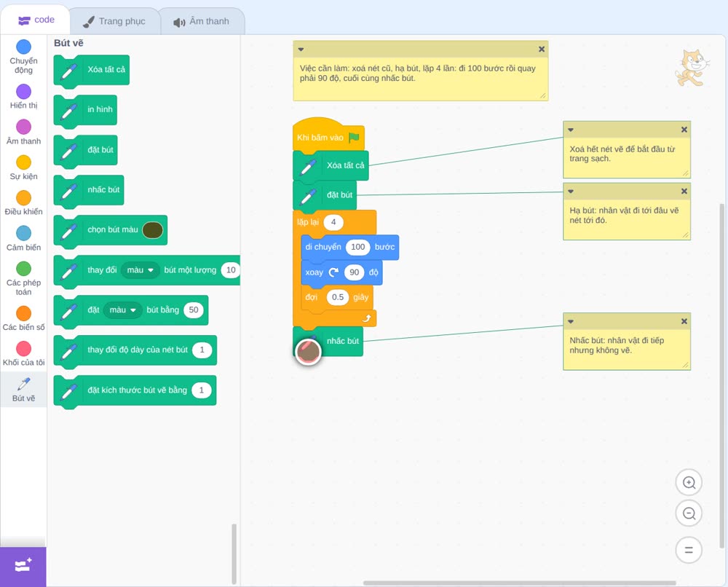Zoom in on the workspace
Viewport: 728px width, 587px height.
[689, 483]
